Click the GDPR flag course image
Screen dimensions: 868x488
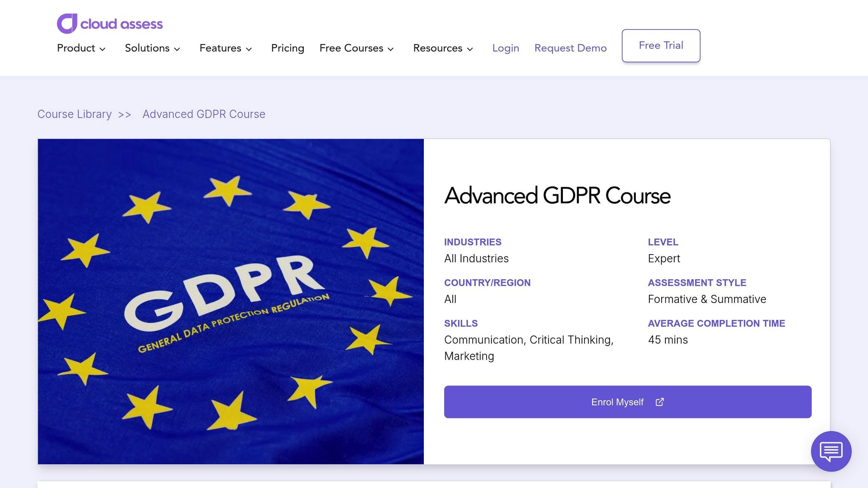tap(231, 301)
